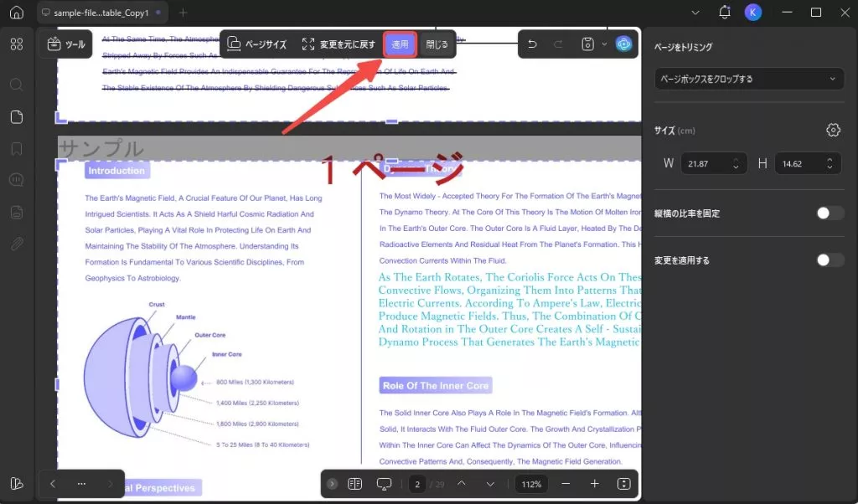The width and height of the screenshot is (858, 504).
Task: Open the comments sidebar icon
Action: 17,180
